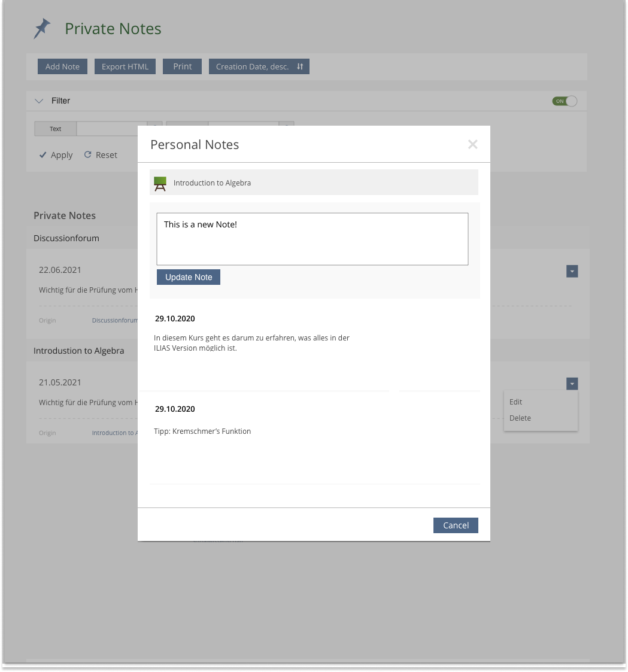Click the Apply checkmark icon
This screenshot has width=628, height=672.
pos(43,155)
